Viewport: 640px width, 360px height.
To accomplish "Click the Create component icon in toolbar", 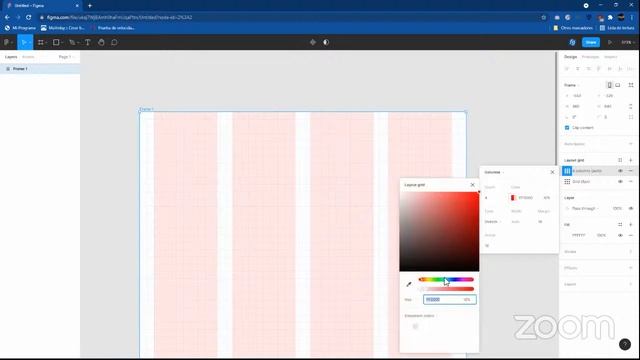I will coord(313,42).
